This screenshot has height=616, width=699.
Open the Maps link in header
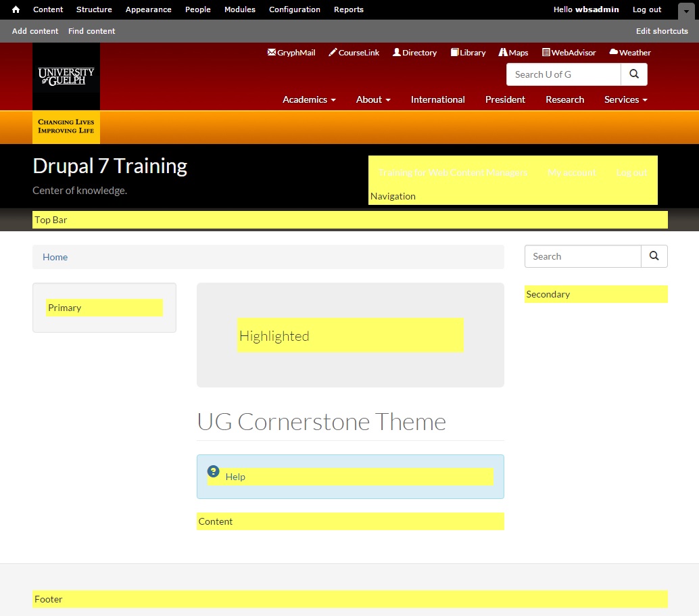click(x=513, y=53)
